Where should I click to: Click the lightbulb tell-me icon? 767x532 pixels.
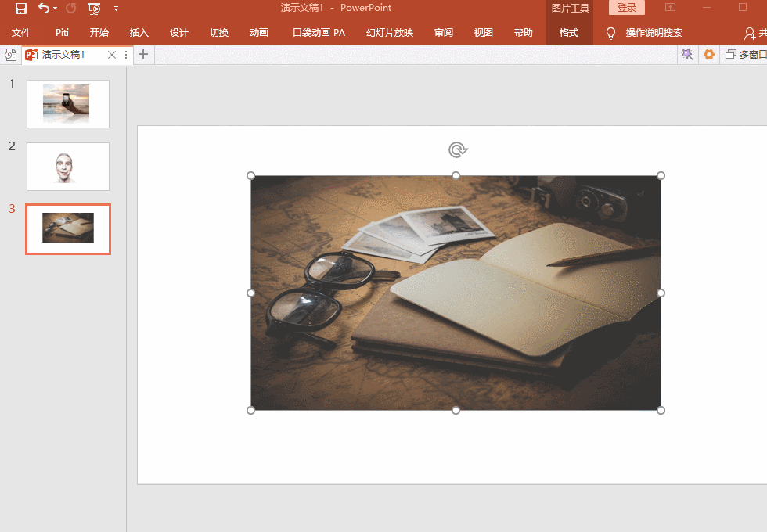(610, 33)
